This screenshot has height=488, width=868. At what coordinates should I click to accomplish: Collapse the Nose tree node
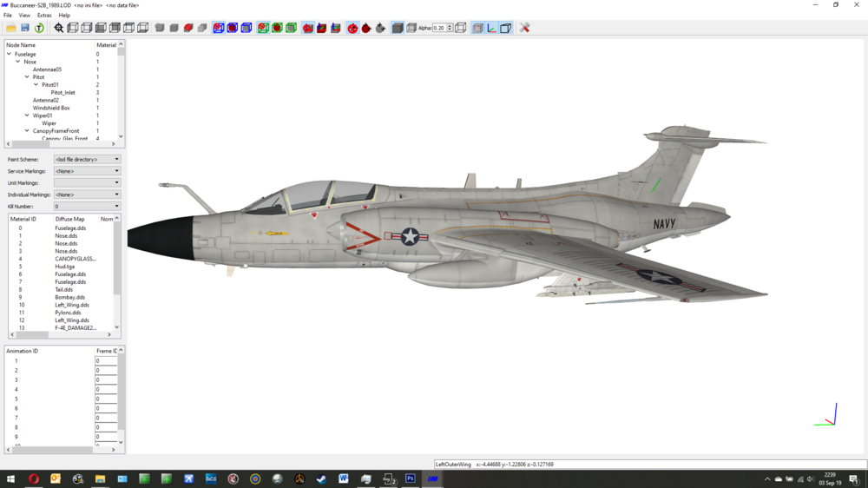17,62
